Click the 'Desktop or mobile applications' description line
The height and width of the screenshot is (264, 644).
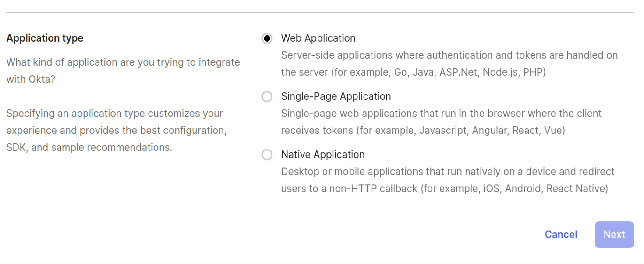pyautogui.click(x=447, y=172)
